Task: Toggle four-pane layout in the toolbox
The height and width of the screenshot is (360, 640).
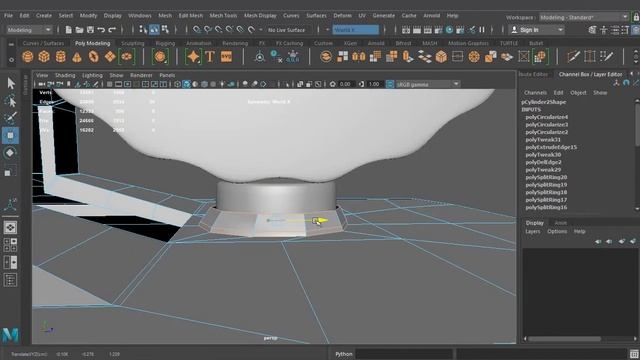Action: click(10, 245)
